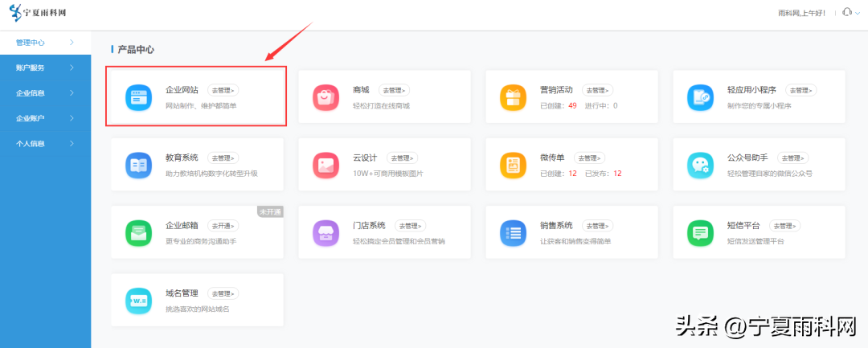Expand 企业信息 chevron in sidebar
The height and width of the screenshot is (348, 868).
click(x=72, y=93)
